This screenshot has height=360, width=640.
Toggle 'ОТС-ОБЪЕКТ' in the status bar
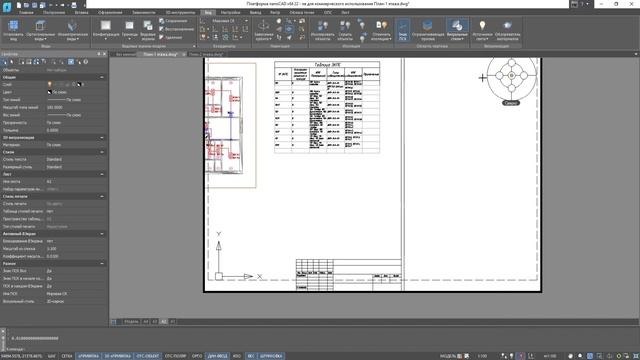point(147,356)
